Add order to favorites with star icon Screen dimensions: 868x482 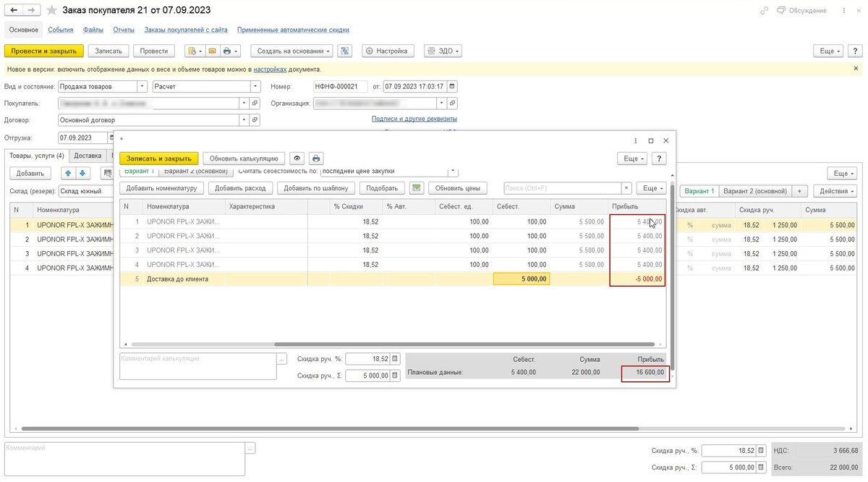tap(50, 10)
